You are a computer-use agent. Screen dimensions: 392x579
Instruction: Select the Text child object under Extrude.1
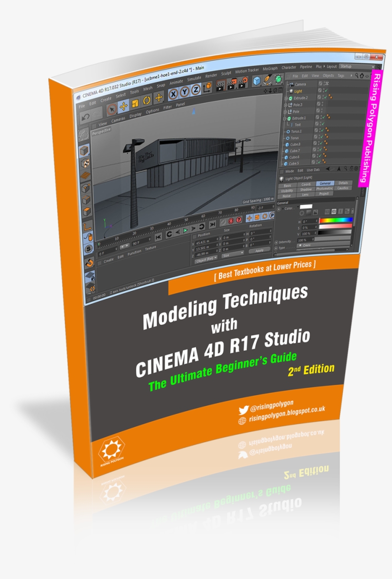[297, 124]
